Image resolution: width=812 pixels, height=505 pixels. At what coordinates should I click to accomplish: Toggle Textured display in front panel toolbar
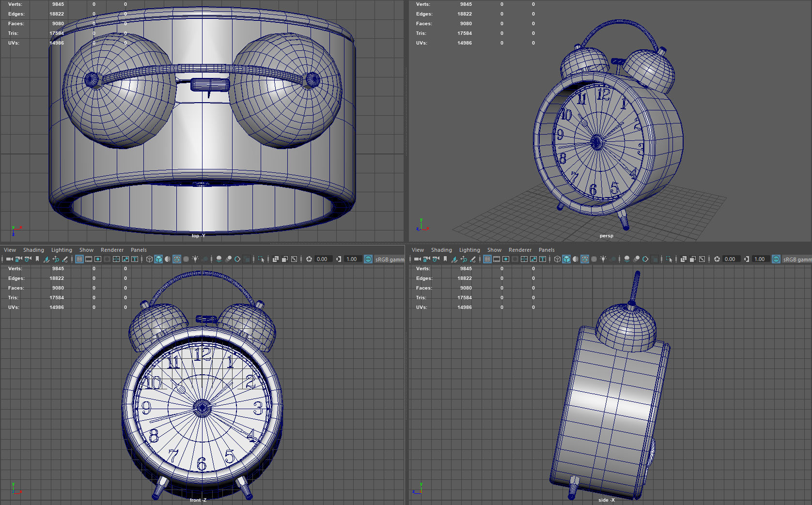click(186, 259)
